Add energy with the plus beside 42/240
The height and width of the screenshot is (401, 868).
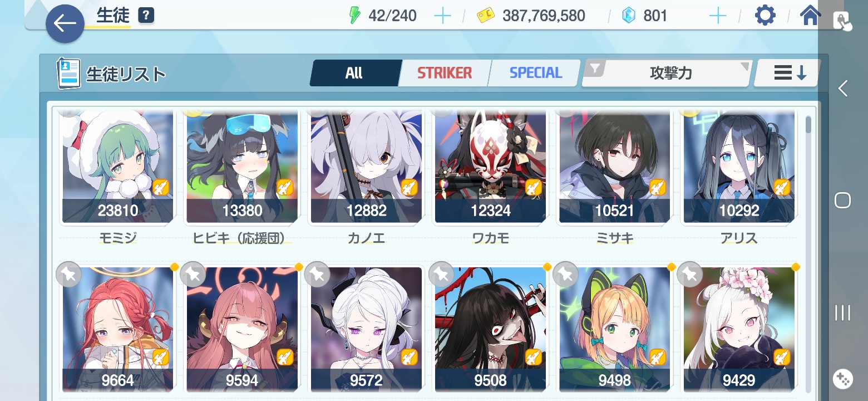pyautogui.click(x=442, y=16)
